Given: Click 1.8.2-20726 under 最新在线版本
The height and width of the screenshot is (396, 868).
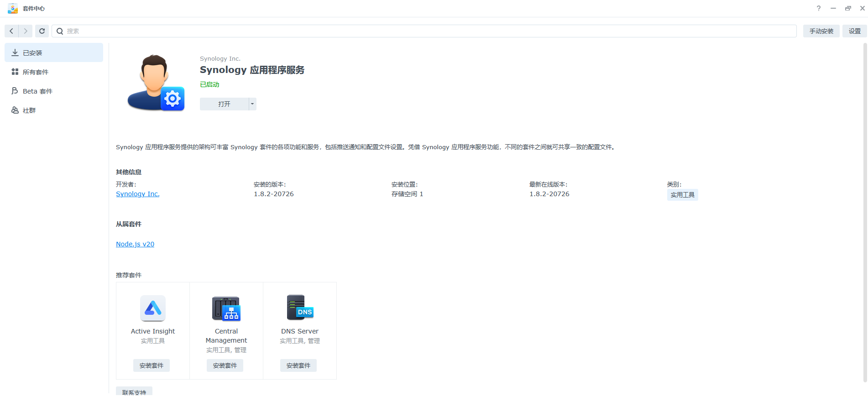Looking at the screenshot, I should point(549,194).
